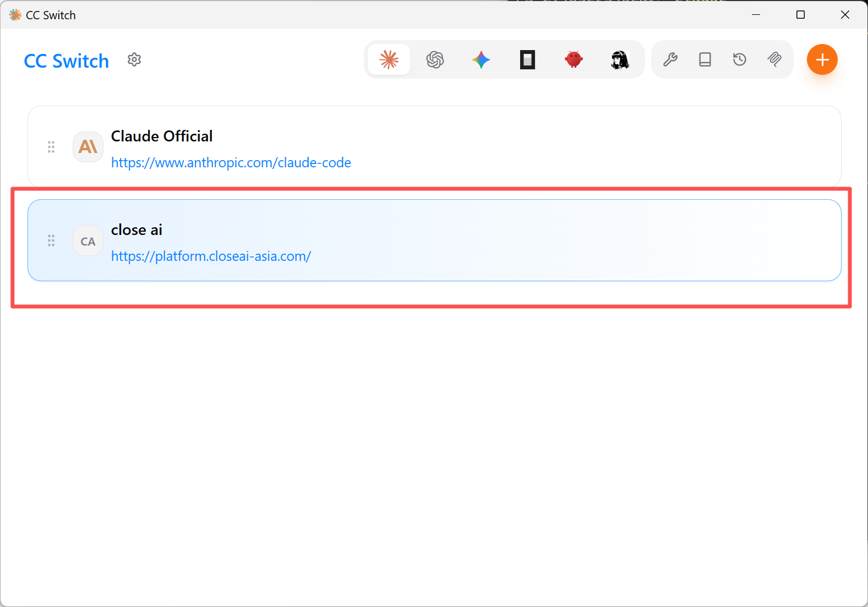The image size is (868, 607).
Task: Open the wrench tools icon
Action: (670, 59)
